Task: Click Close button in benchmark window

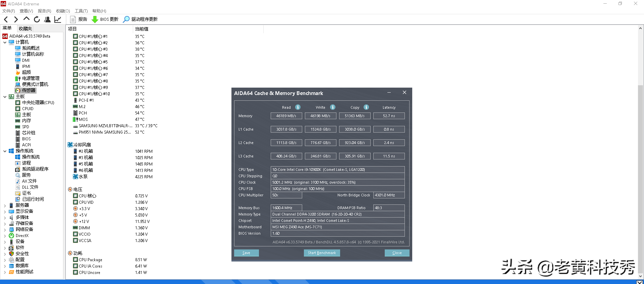Action: tap(397, 253)
